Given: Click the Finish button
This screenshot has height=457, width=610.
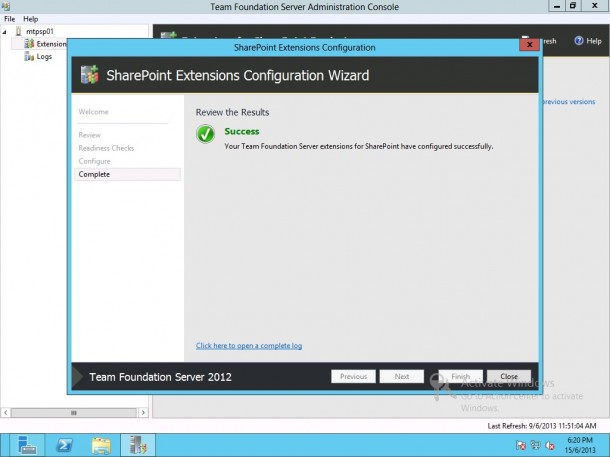Looking at the screenshot, I should pos(461,376).
